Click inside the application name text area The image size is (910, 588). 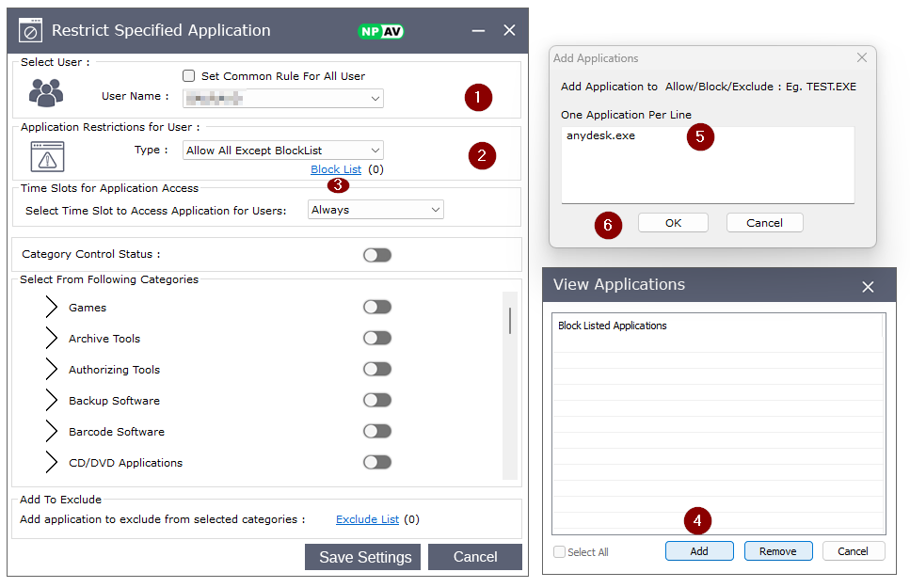click(707, 169)
